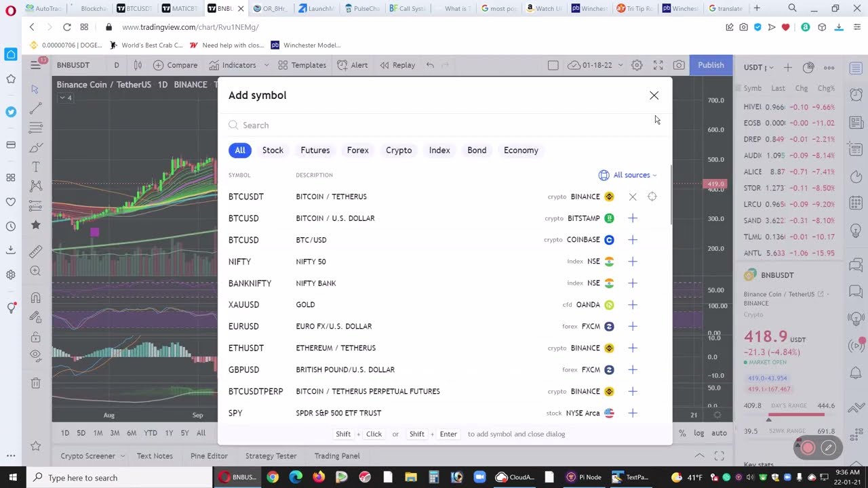
Task: Take a chart snapshot
Action: pyautogui.click(x=679, y=65)
